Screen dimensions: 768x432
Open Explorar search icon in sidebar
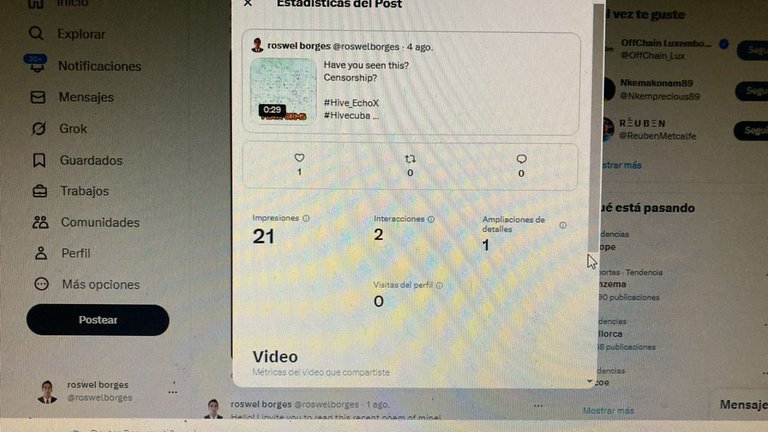tap(36, 33)
